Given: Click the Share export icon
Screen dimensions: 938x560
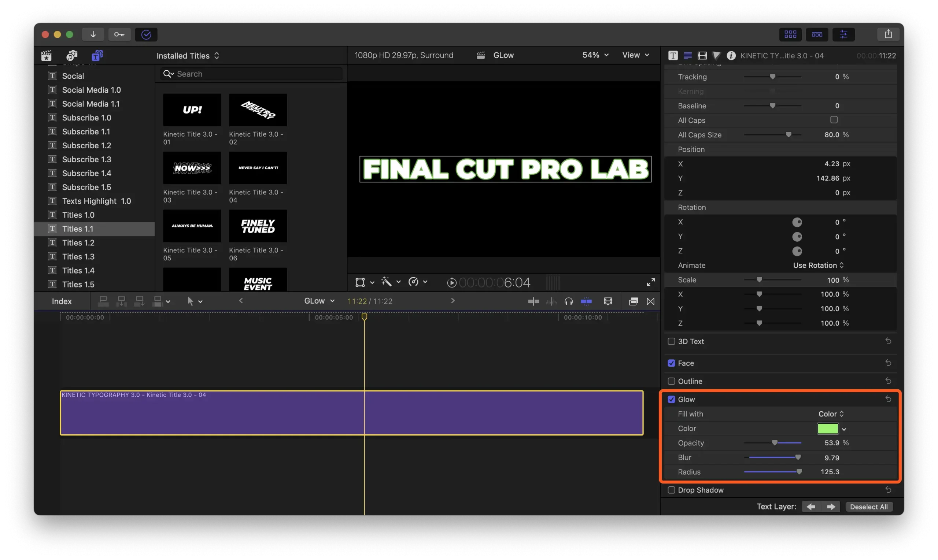Looking at the screenshot, I should pos(888,34).
